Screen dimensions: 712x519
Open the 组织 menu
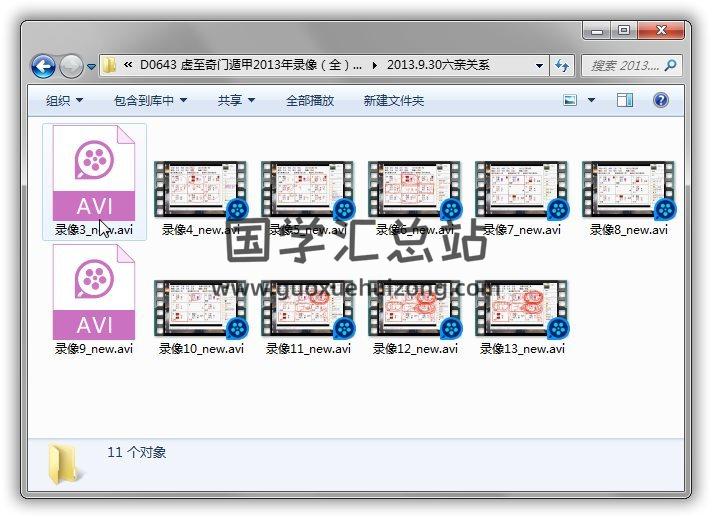coord(64,100)
